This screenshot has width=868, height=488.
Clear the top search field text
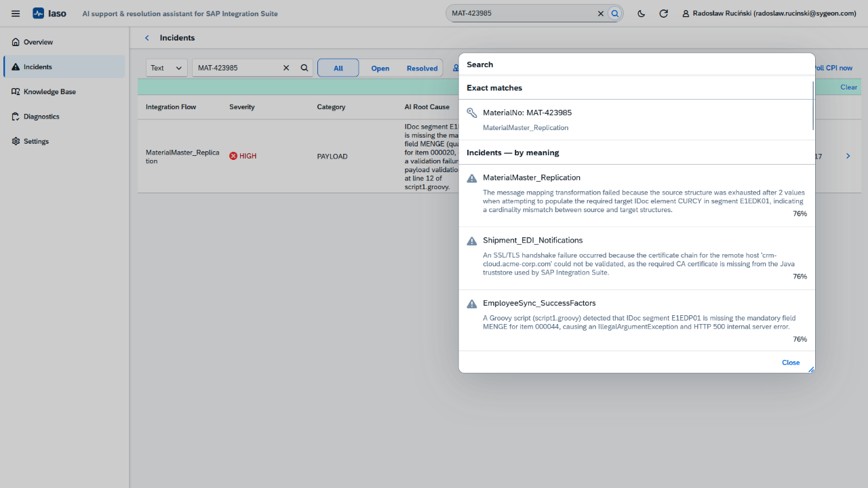pyautogui.click(x=601, y=14)
